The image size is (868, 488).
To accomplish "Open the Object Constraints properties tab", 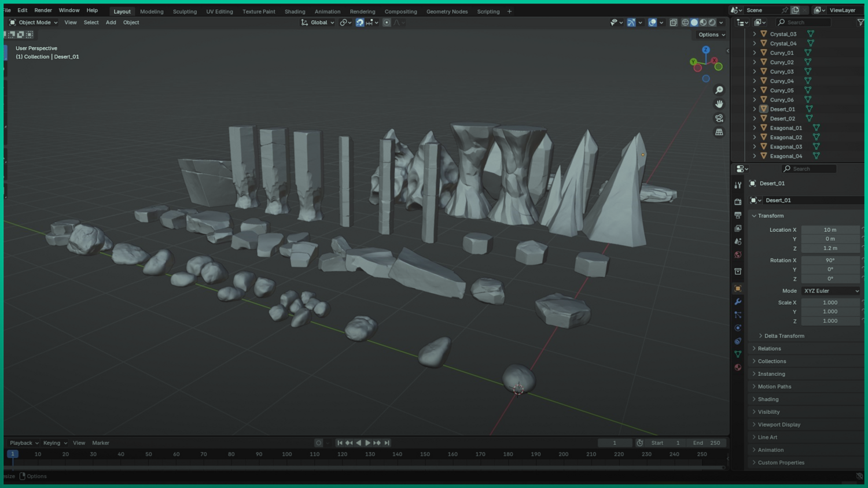I will coord(738,341).
